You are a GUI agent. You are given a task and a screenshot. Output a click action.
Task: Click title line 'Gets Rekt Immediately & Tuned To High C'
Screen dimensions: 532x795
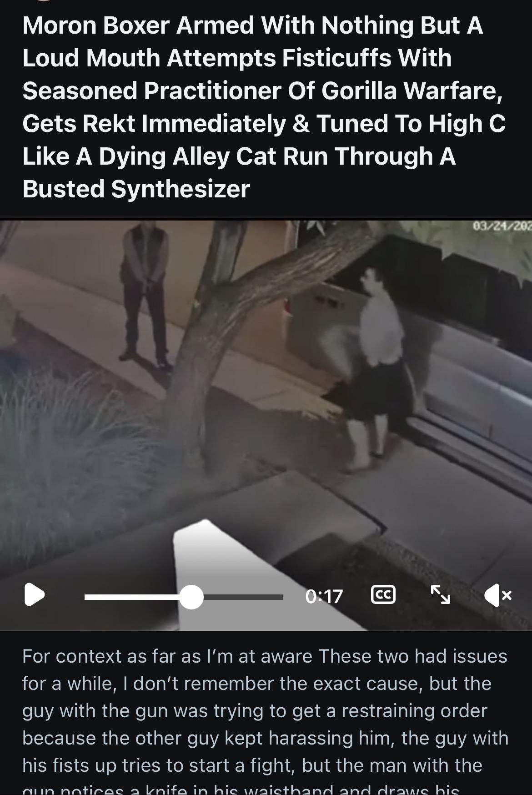click(264, 123)
